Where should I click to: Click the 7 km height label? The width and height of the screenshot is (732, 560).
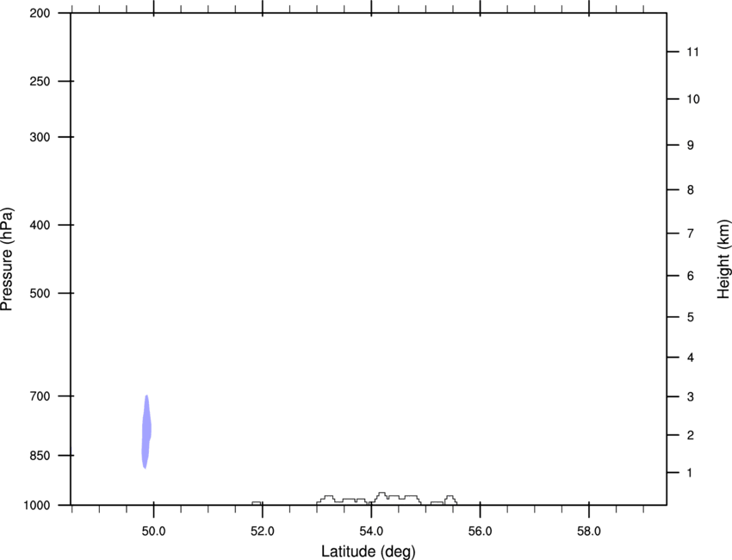pyautogui.click(x=690, y=233)
